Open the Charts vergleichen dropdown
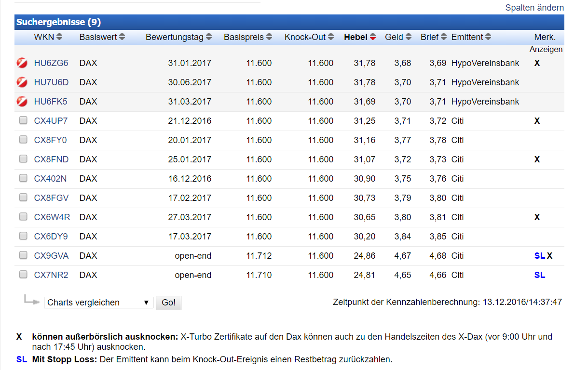The image size is (588, 370). (98, 303)
